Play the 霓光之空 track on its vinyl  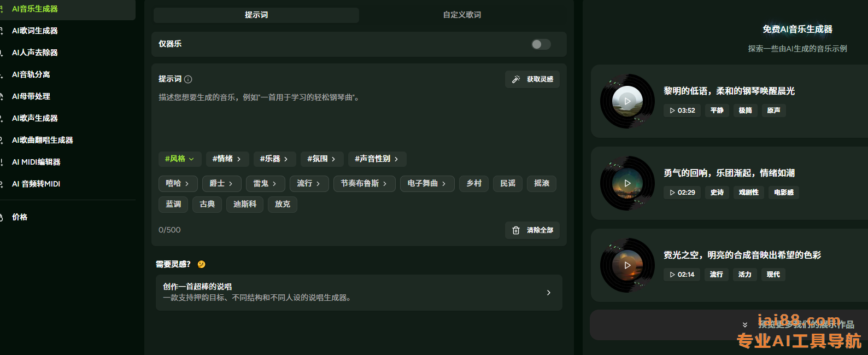coord(627,265)
